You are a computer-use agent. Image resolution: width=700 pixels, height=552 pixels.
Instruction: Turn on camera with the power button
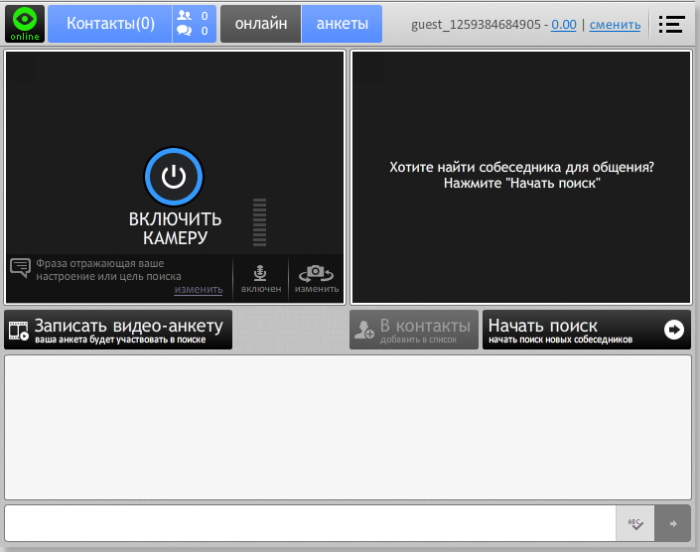[174, 177]
